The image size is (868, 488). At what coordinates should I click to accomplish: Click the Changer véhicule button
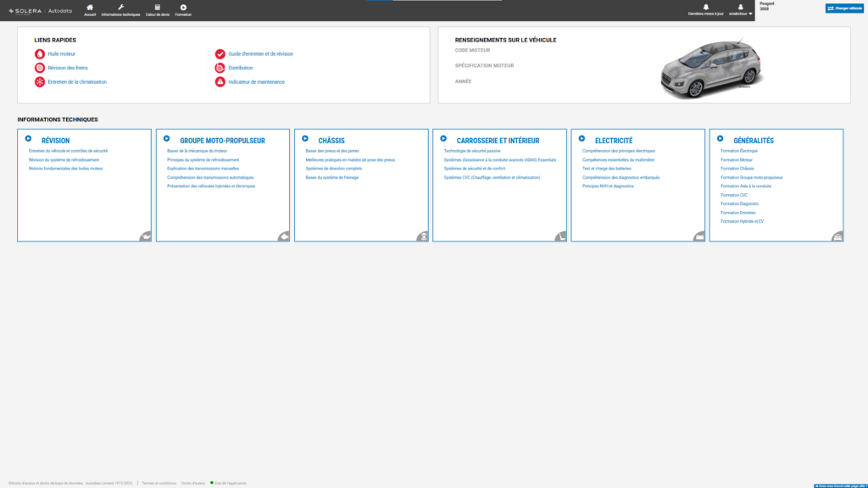844,8
